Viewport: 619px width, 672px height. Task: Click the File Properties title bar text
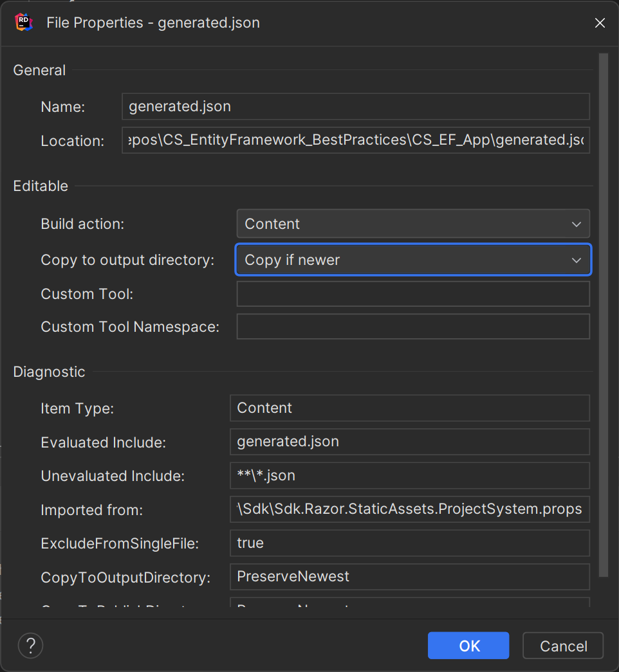153,23
